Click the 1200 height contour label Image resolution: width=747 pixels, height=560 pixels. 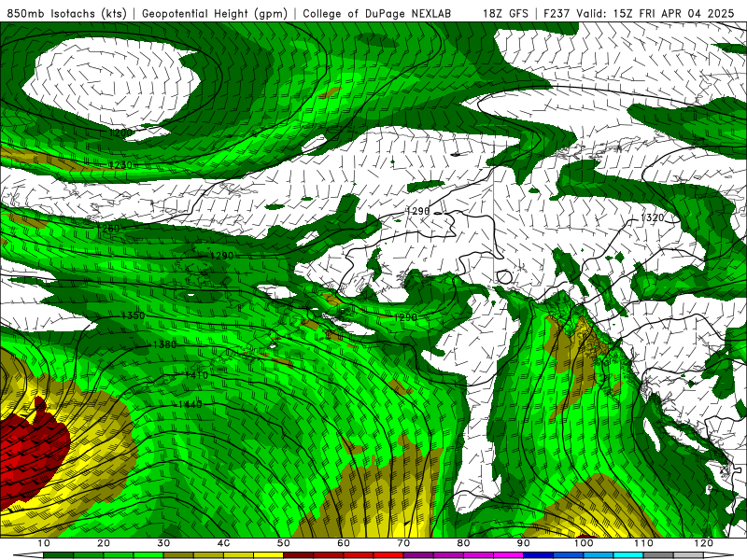tap(121, 133)
